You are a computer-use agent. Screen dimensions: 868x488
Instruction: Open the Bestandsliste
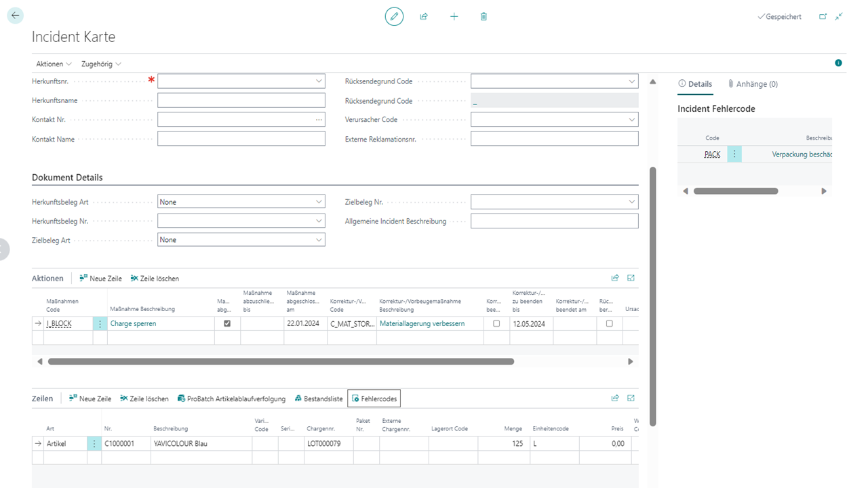click(x=319, y=399)
